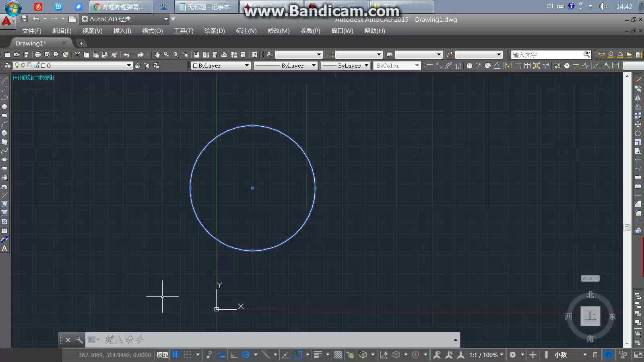Click the Find text ABC magnifier icon
This screenshot has width=644, height=362.
[x=587, y=54]
